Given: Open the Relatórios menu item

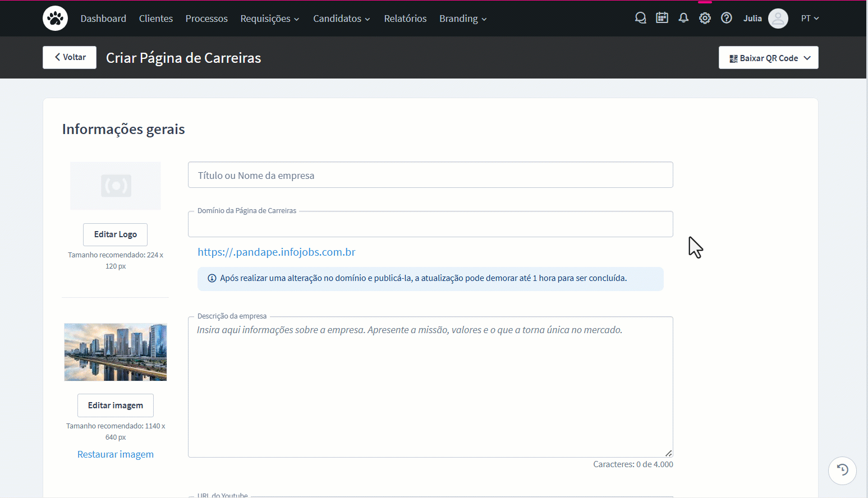Looking at the screenshot, I should point(405,19).
